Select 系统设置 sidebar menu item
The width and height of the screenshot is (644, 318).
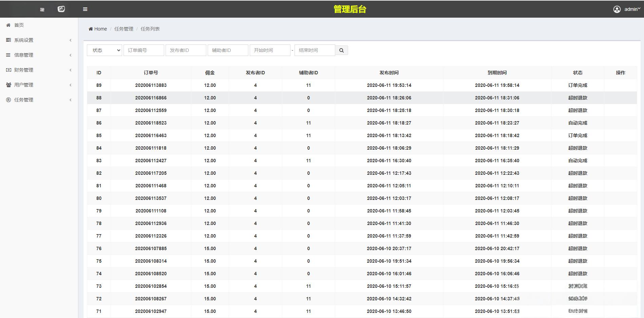point(39,40)
